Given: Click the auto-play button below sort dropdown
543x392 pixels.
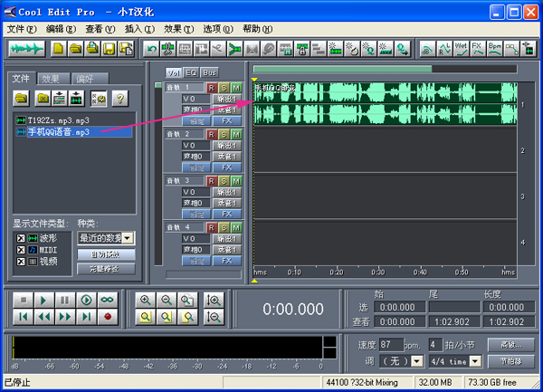Looking at the screenshot, I should [106, 254].
